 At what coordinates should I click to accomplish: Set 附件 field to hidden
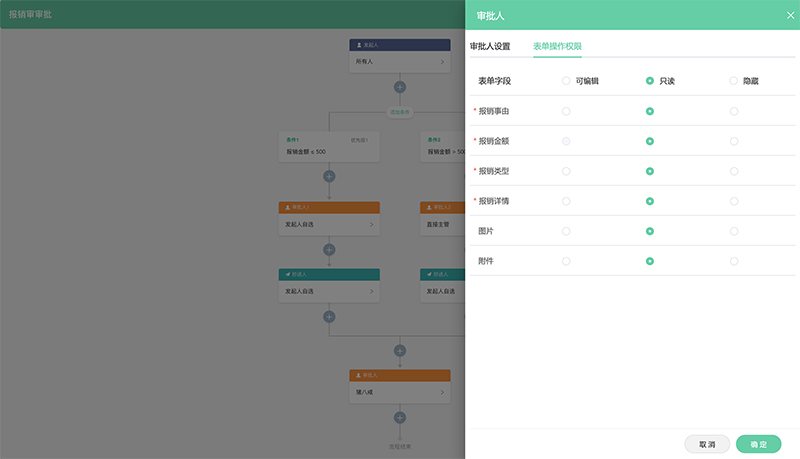(734, 261)
